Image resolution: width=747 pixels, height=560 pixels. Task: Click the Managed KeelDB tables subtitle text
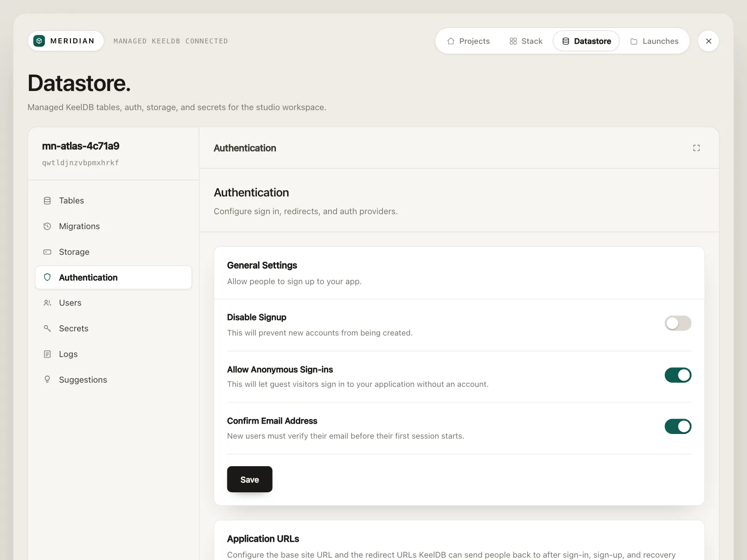177,107
